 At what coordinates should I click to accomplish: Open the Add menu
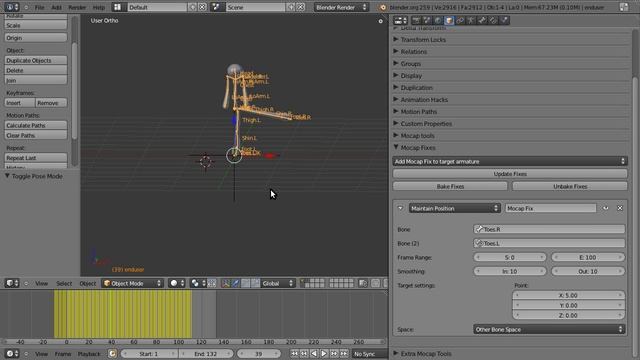point(56,7)
